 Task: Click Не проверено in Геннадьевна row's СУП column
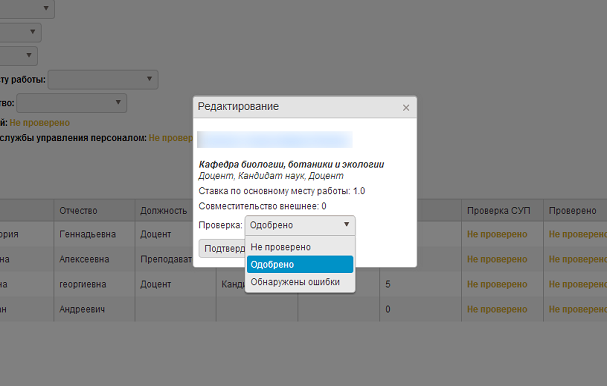point(497,234)
